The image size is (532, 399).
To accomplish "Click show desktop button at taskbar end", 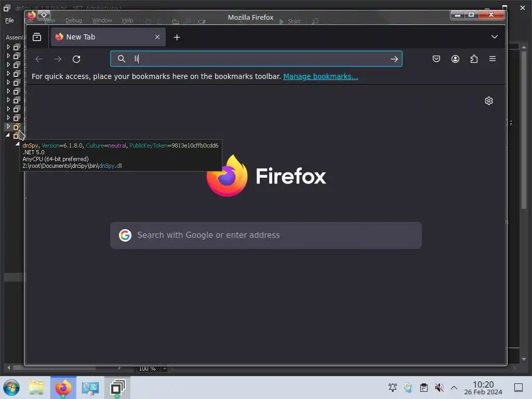I will point(518,388).
